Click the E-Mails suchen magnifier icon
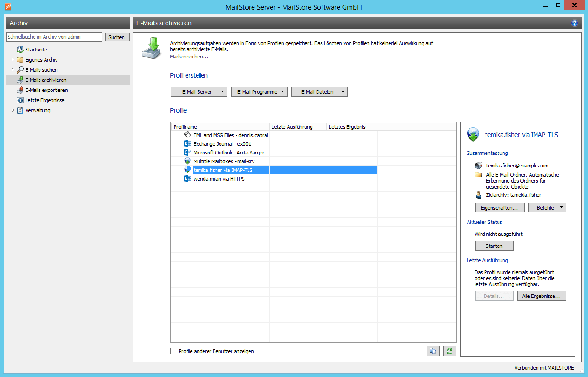This screenshot has width=588, height=377. point(20,70)
